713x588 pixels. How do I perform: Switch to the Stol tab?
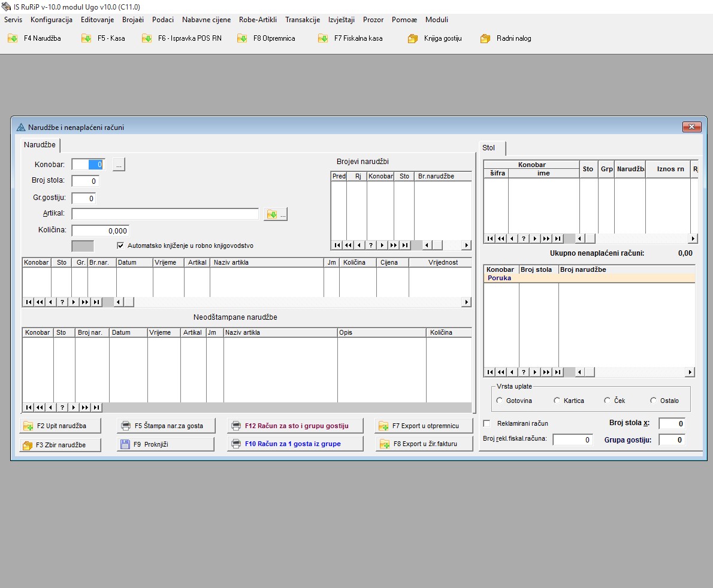[x=489, y=148]
